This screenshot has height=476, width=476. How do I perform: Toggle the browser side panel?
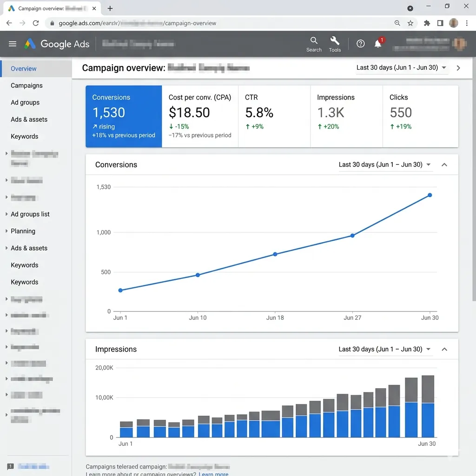click(440, 23)
